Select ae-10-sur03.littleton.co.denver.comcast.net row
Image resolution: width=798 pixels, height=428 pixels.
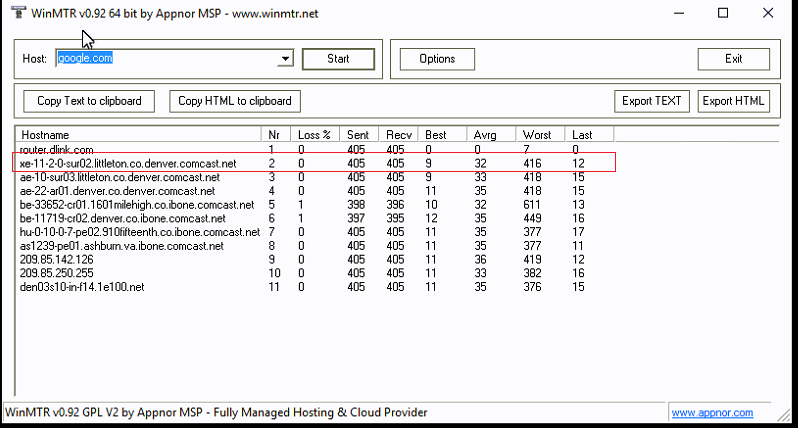point(315,177)
